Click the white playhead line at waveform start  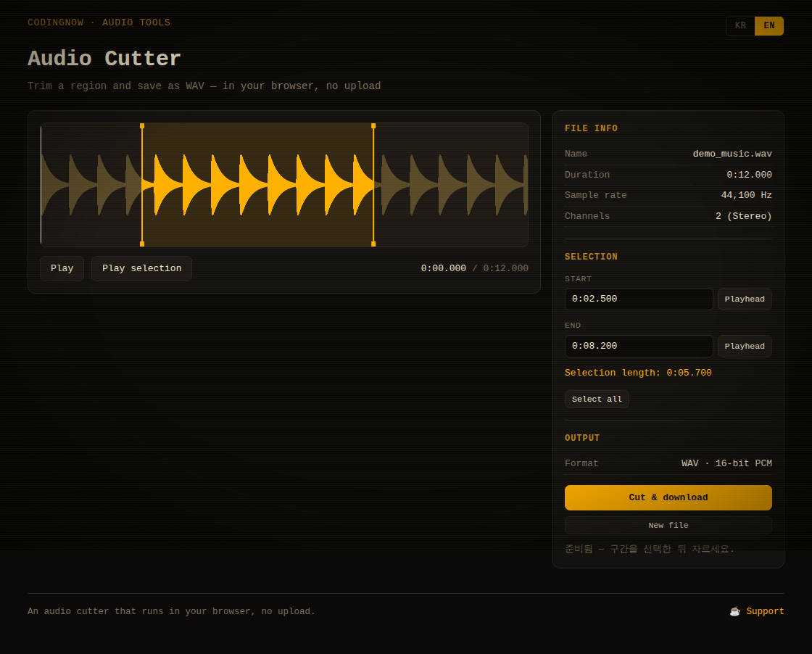coord(41,185)
